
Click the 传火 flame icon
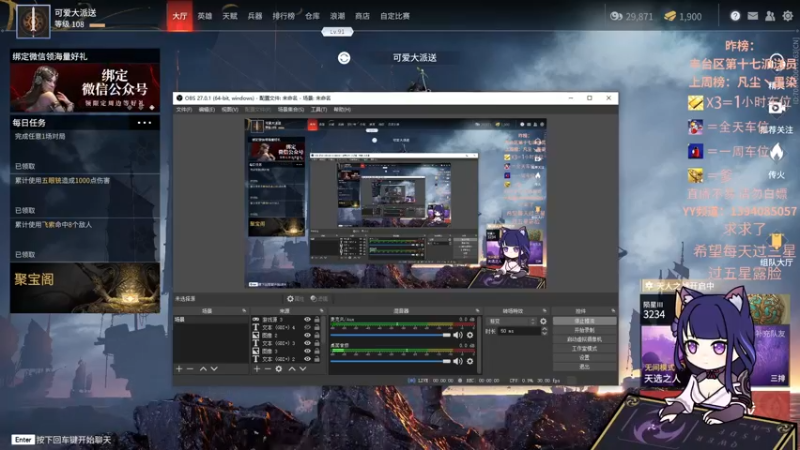point(777,152)
